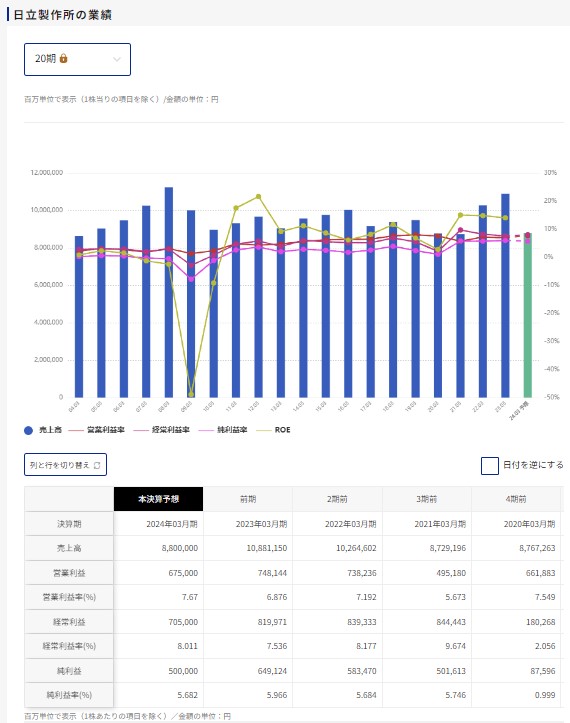This screenshot has width=570, height=723.
Task: Click sales value 10,264,602
Action: (356, 548)
